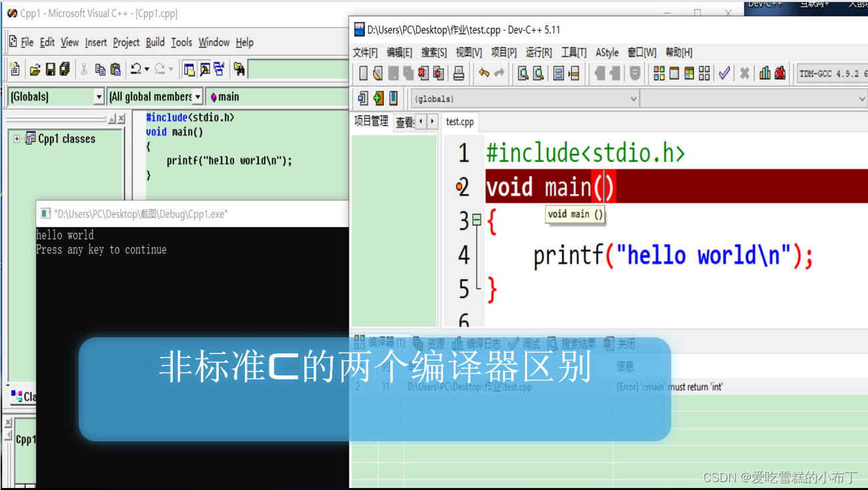
Task: Select Cpp1 classes in ClassView tree
Action: (x=67, y=139)
